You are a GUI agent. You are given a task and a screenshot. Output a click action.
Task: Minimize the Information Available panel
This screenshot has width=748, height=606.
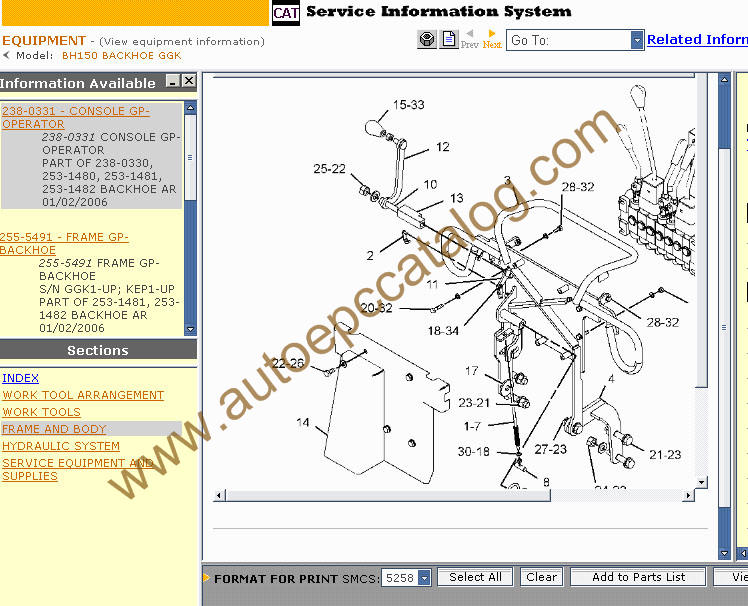coord(173,81)
